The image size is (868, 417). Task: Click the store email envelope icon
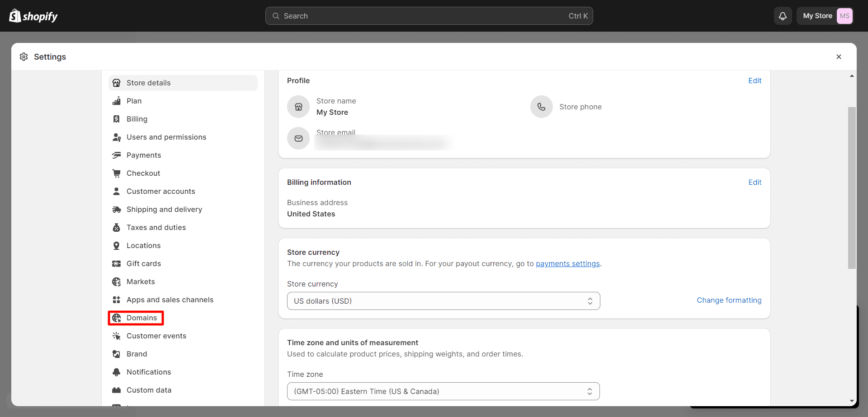click(x=298, y=138)
